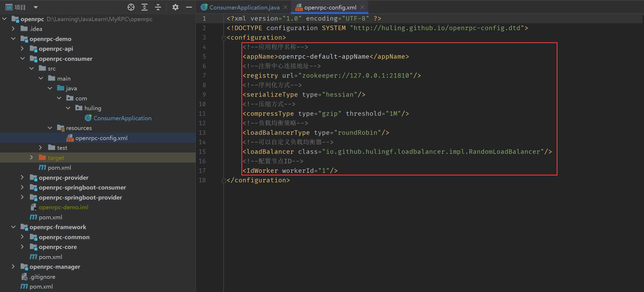
Task: Click the RandomLoadBalancer class value
Action: click(433, 152)
